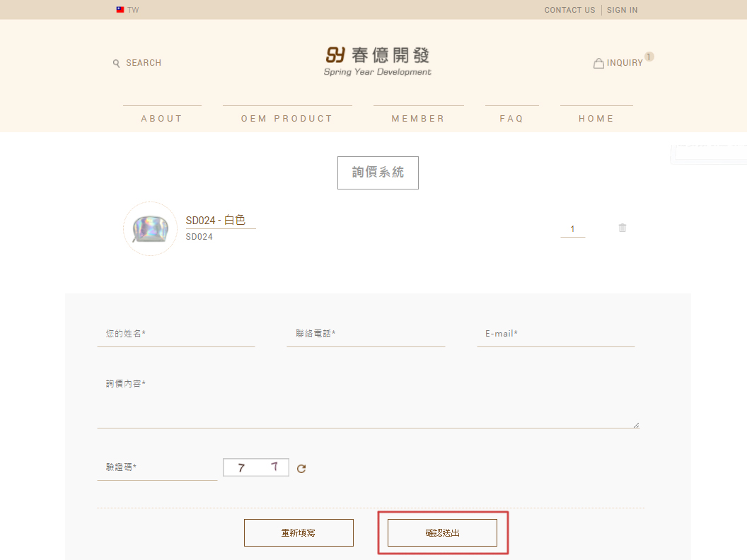The image size is (747, 560).
Task: Navigate to HOME
Action: pos(596,118)
